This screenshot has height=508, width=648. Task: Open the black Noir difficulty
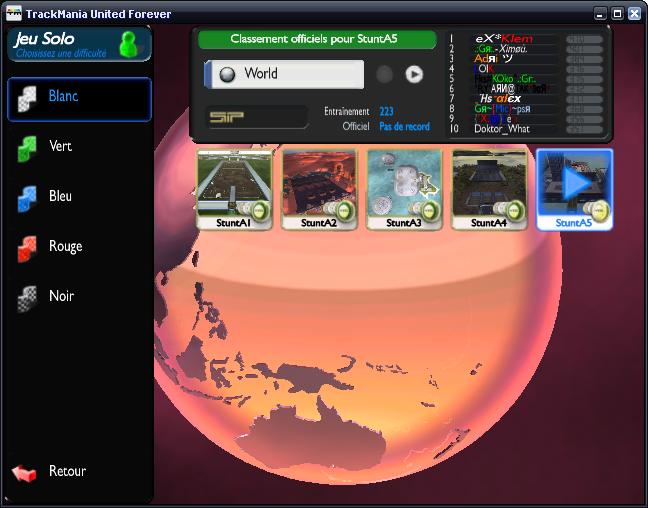coord(28,297)
